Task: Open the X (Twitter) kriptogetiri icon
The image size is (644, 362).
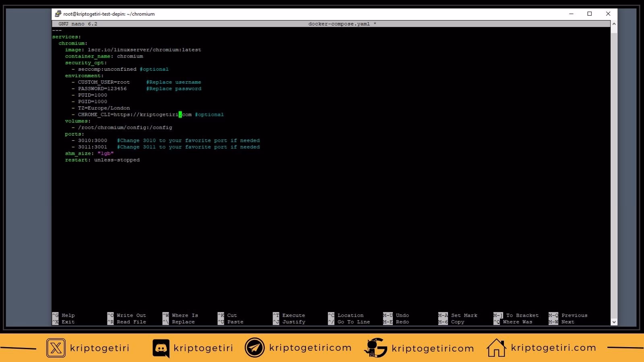Action: click(x=56, y=348)
